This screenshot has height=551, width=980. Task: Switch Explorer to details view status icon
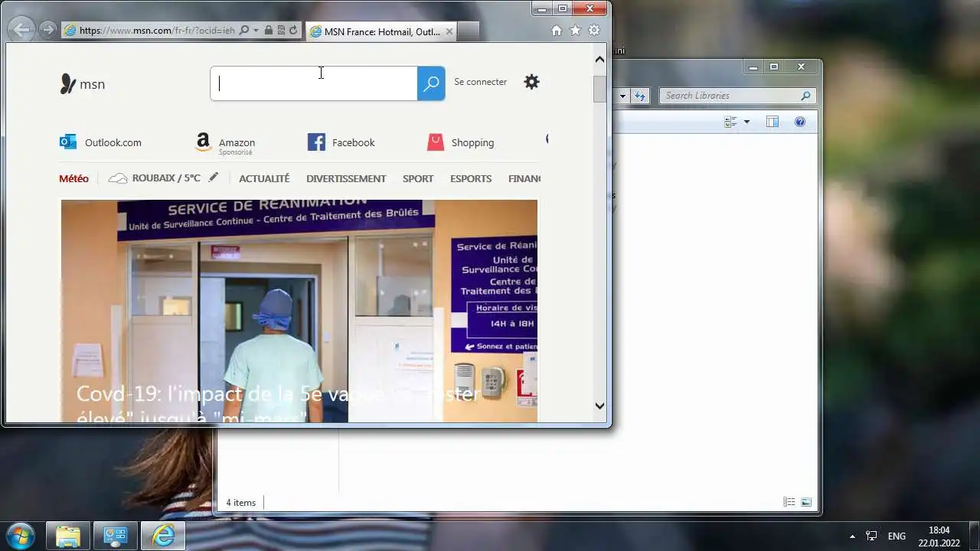pos(789,502)
